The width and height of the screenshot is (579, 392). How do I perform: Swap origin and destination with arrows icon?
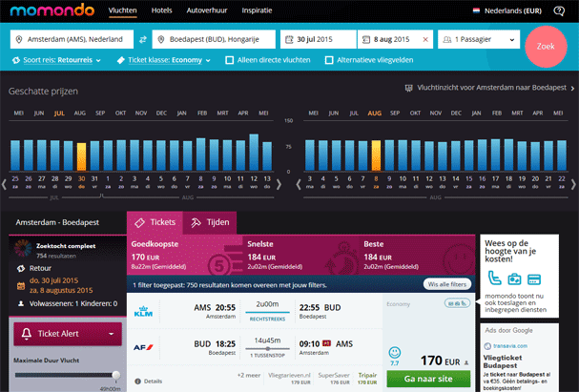click(143, 39)
